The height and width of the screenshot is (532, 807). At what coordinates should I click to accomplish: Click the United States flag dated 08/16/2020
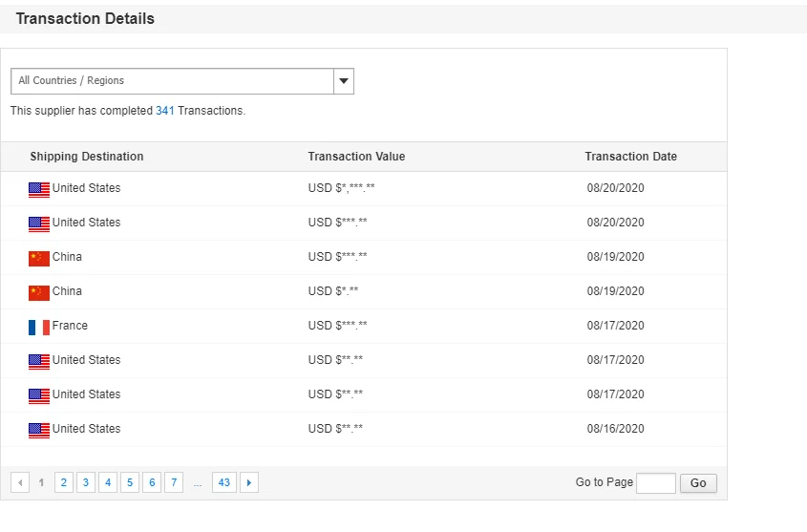point(38,430)
